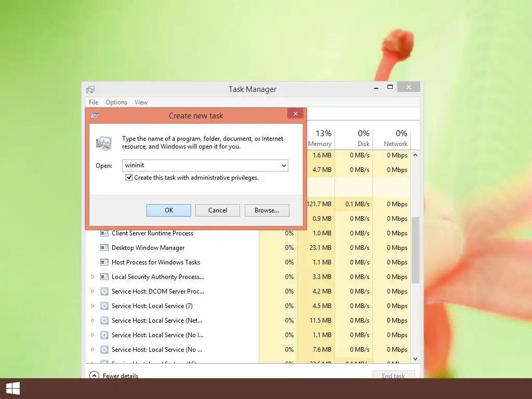The height and width of the screenshot is (399, 532).
Task: Expand the Local Security Authority Process row
Action: click(92, 277)
